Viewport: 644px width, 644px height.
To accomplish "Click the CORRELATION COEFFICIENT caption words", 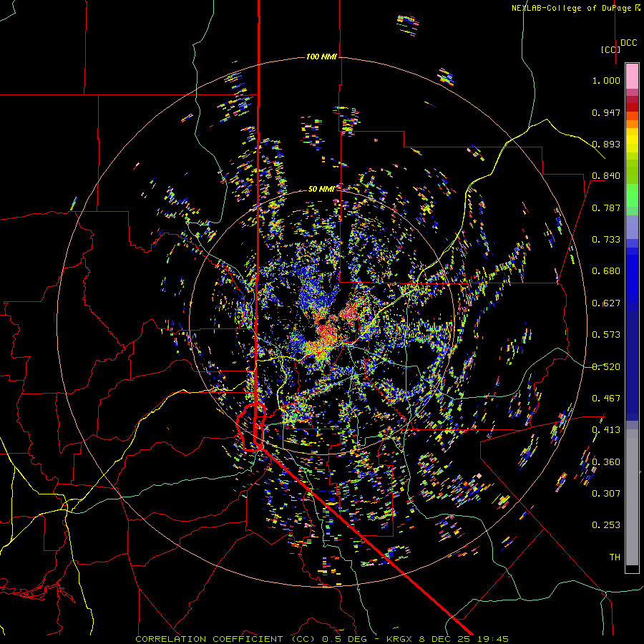I will [209, 639].
